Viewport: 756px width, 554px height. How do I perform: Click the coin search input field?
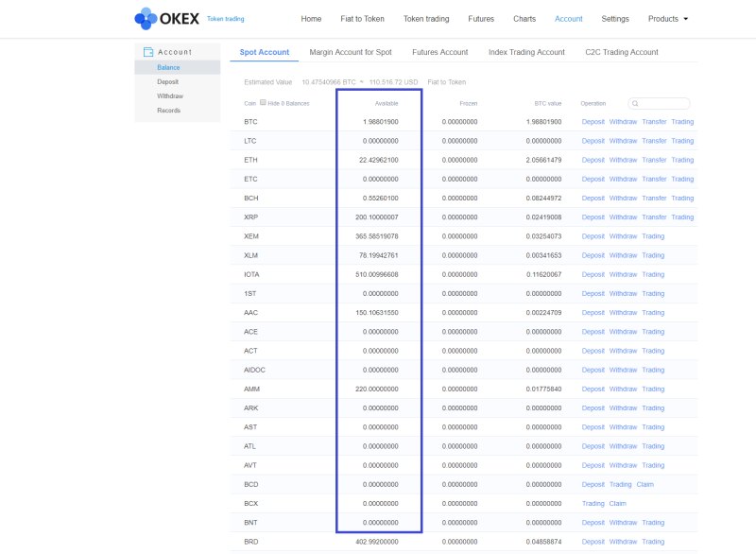pos(664,103)
